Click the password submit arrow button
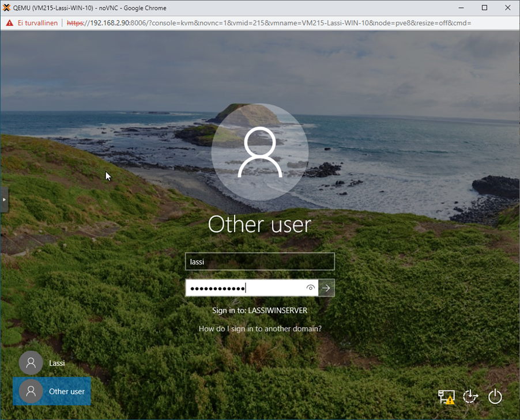This screenshot has width=520, height=420. [326, 287]
